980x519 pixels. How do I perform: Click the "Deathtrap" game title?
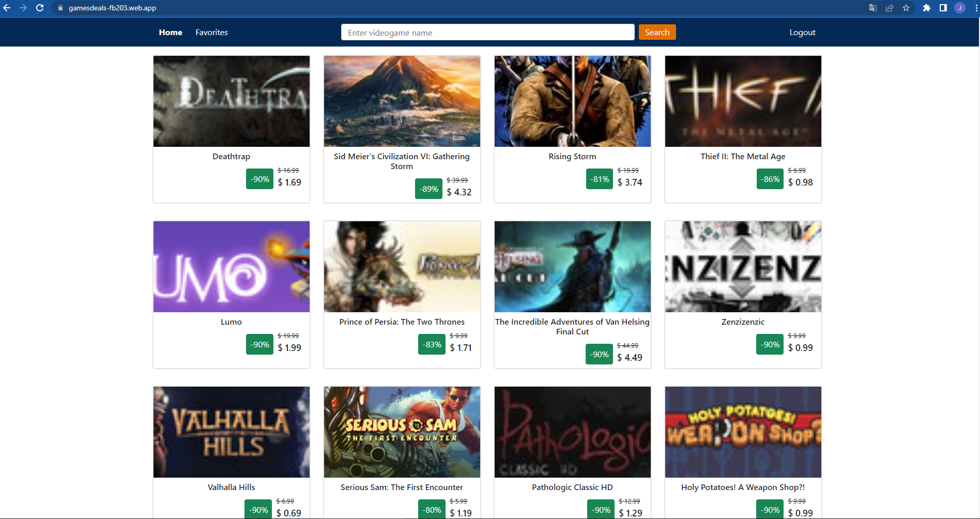tap(231, 157)
